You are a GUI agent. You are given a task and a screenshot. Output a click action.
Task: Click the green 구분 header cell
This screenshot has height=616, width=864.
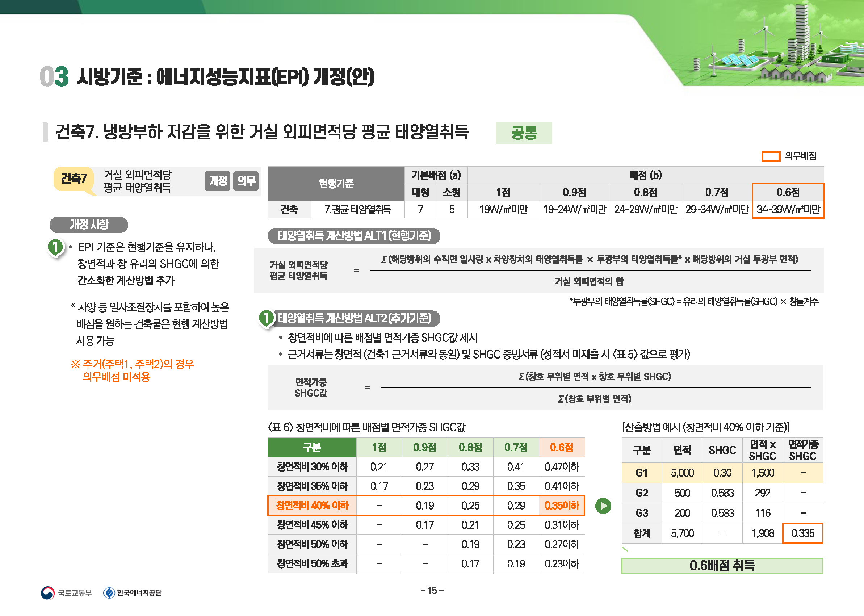312,448
